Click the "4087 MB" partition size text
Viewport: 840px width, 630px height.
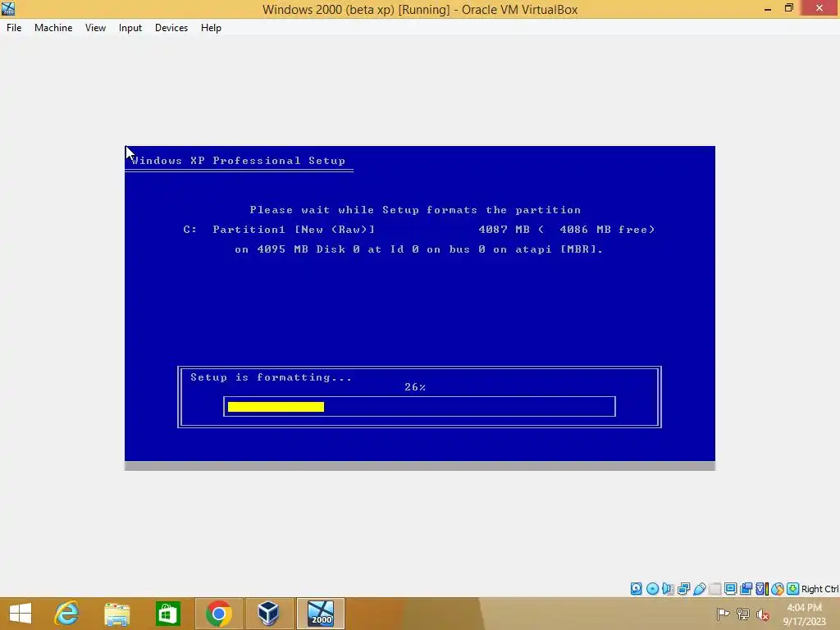[504, 230]
